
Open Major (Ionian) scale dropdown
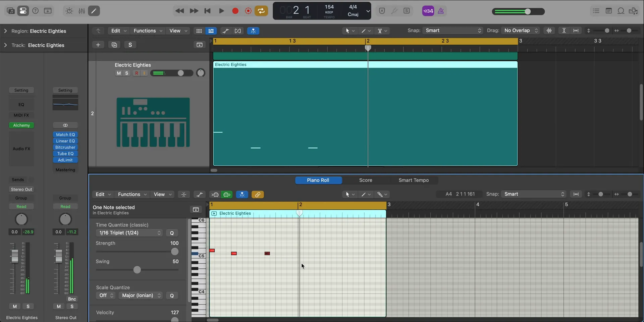(x=141, y=296)
